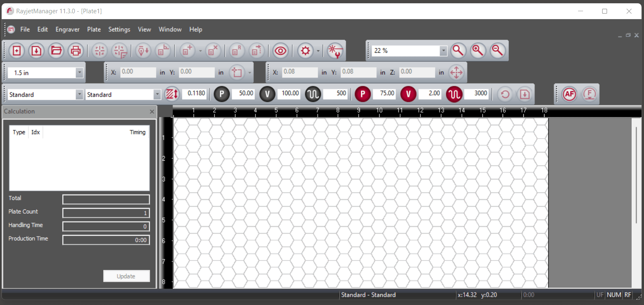This screenshot has width=644, height=305.
Task: Click the delete job icon
Action: [213, 51]
